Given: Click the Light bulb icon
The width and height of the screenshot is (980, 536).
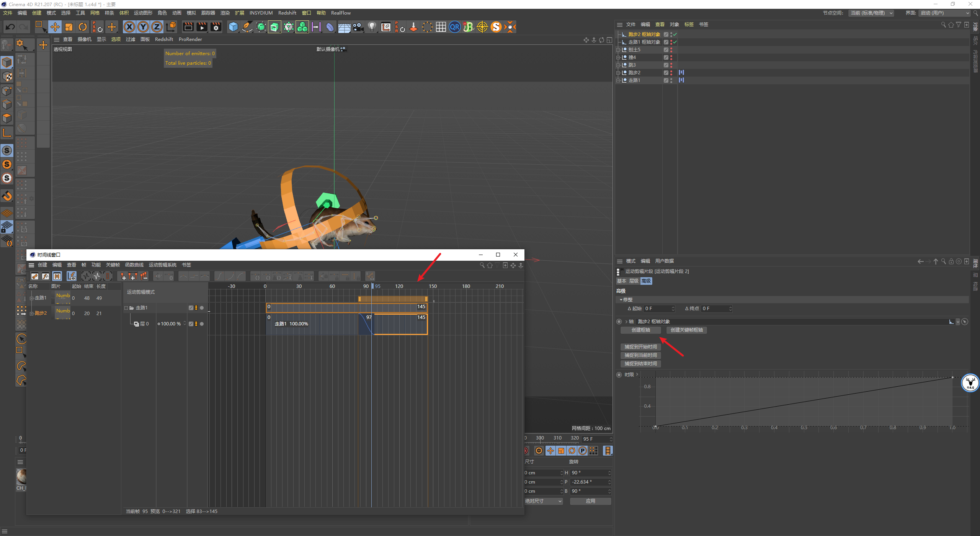Looking at the screenshot, I should point(372,27).
